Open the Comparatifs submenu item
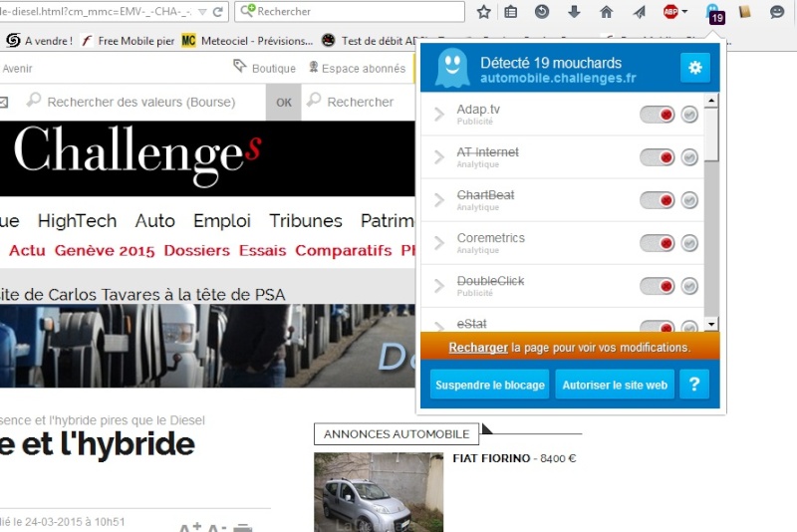 tap(343, 250)
